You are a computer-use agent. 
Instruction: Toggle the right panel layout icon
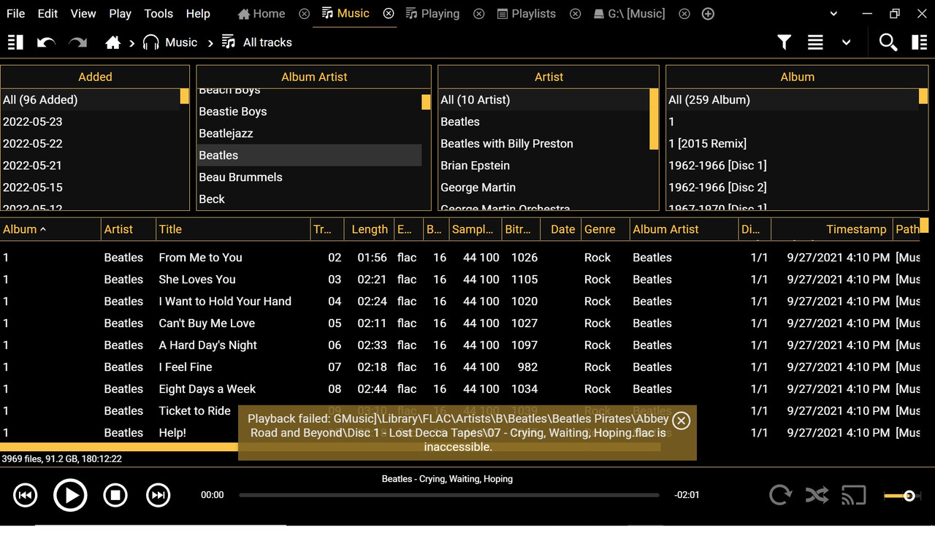(919, 42)
